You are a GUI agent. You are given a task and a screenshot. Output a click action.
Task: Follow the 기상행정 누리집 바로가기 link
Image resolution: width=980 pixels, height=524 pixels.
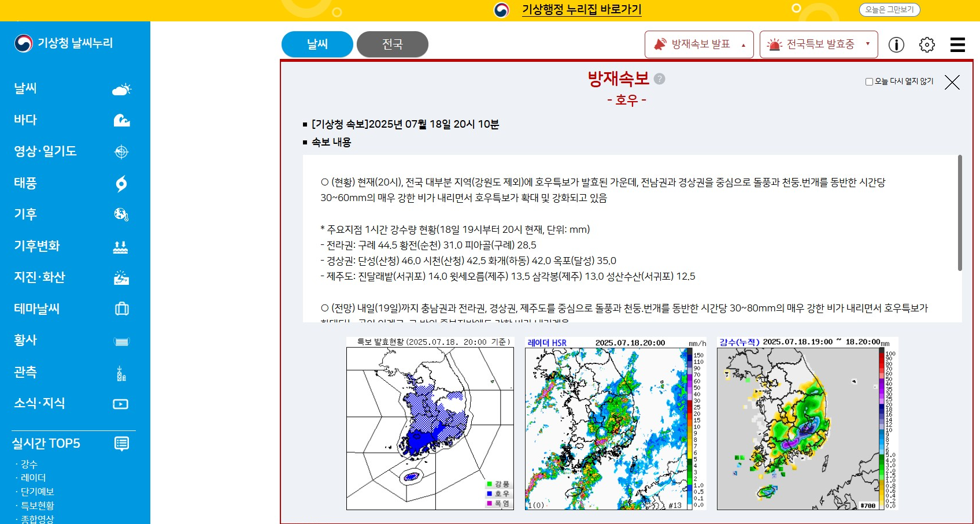[x=582, y=10]
